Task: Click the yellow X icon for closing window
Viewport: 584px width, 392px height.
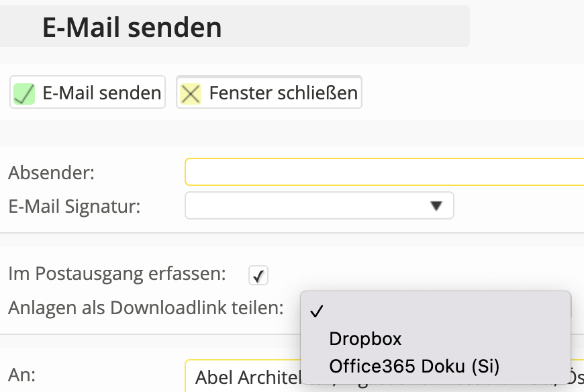Action: (191, 93)
